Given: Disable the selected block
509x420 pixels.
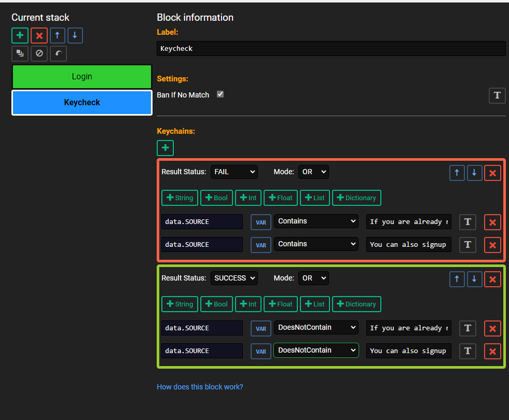Looking at the screenshot, I should tap(39, 53).
